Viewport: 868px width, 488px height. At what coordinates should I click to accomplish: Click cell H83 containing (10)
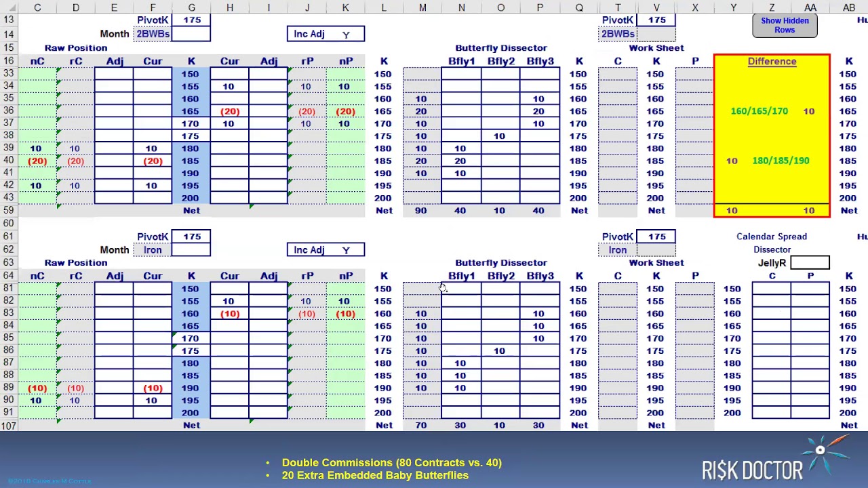click(230, 314)
